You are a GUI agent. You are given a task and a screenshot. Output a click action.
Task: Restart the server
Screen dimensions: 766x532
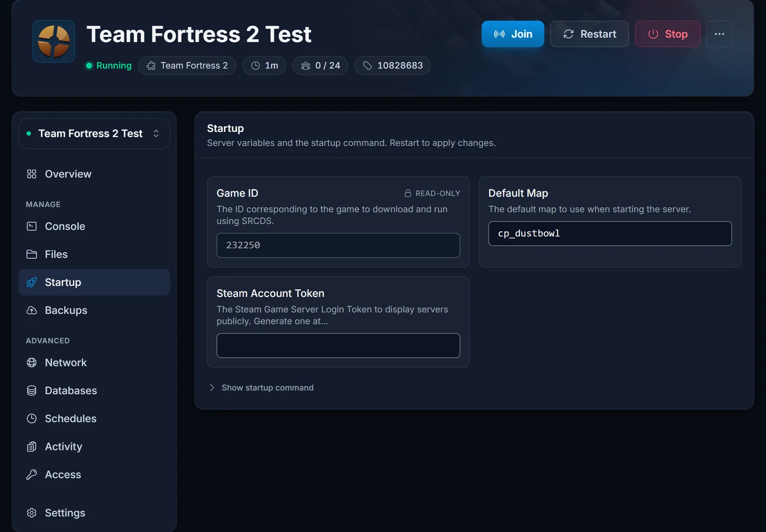[589, 34]
